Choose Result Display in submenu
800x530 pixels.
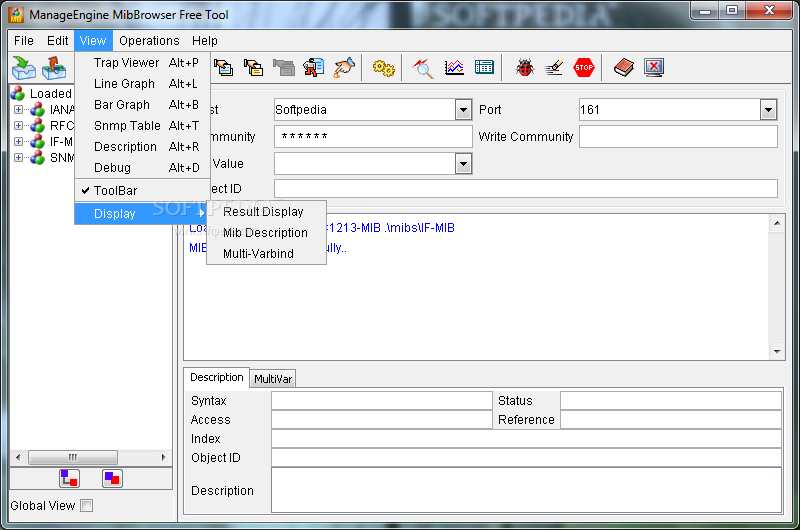pyautogui.click(x=266, y=212)
